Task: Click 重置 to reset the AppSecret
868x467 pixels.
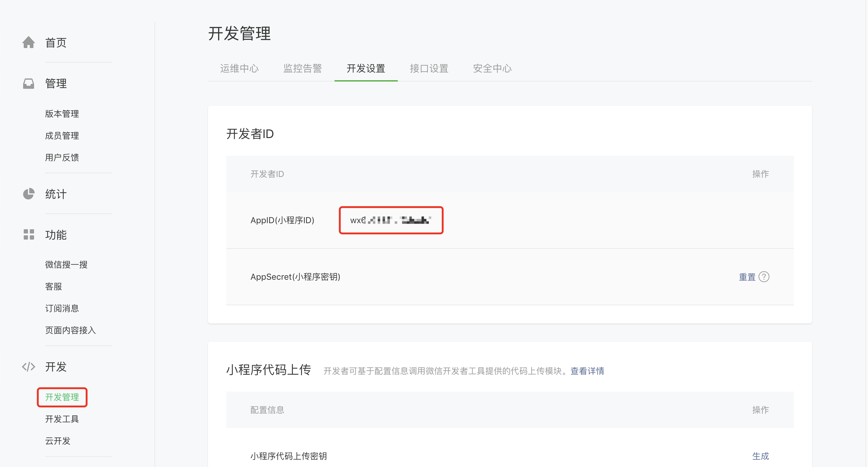Action: (747, 277)
